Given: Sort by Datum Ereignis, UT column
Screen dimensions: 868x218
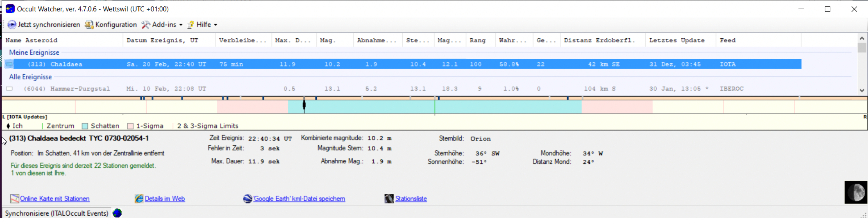Looking at the screenshot, I should (x=162, y=41).
